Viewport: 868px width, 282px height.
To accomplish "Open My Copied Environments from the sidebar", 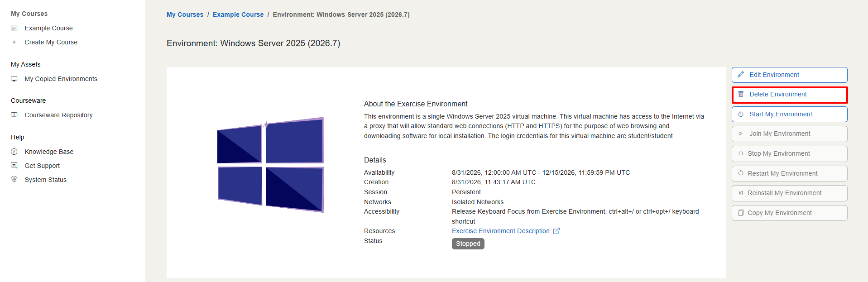I will click(x=61, y=79).
